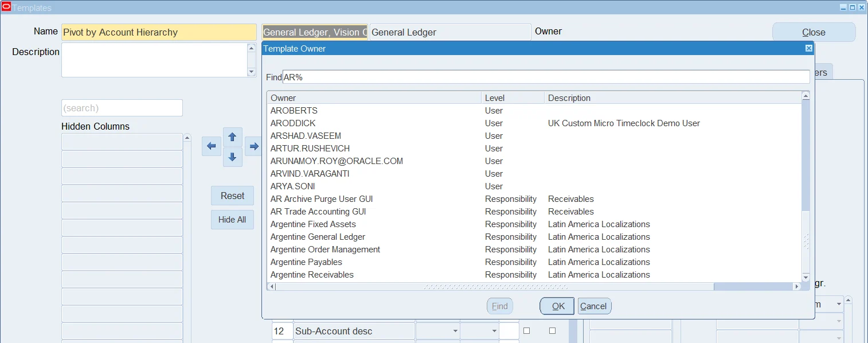The width and height of the screenshot is (868, 343).
Task: Click the right arrow move-column icon
Action: [x=253, y=146]
